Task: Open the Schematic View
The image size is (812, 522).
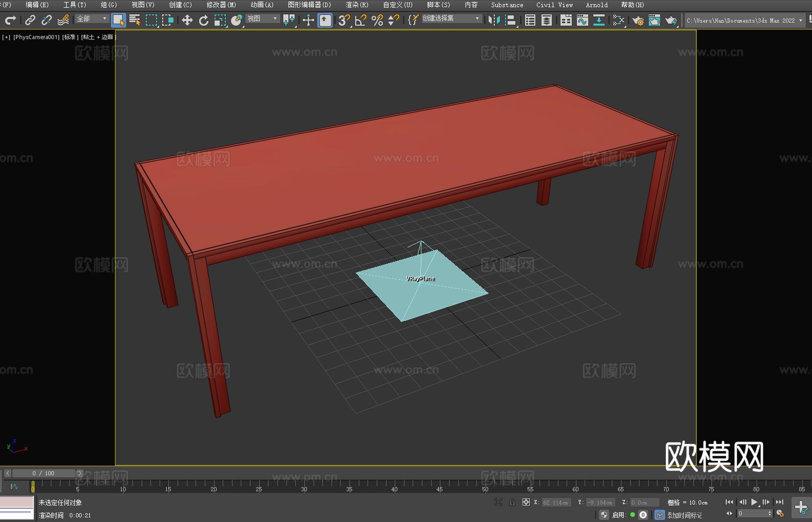Action: tap(618, 20)
